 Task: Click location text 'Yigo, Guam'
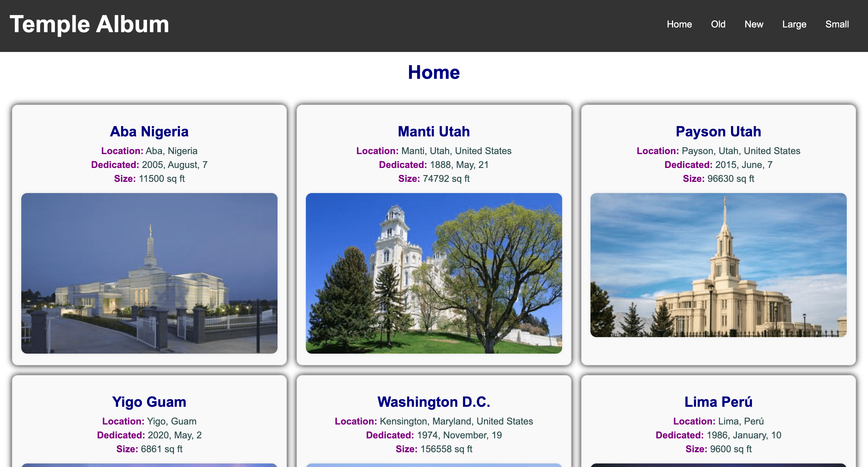click(x=172, y=421)
